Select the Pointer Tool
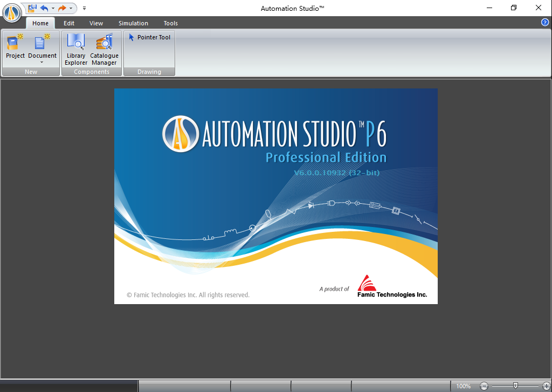552x392 pixels. click(x=149, y=37)
